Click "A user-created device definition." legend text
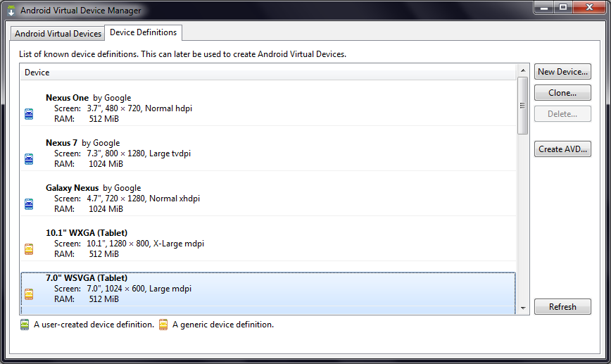 click(94, 325)
